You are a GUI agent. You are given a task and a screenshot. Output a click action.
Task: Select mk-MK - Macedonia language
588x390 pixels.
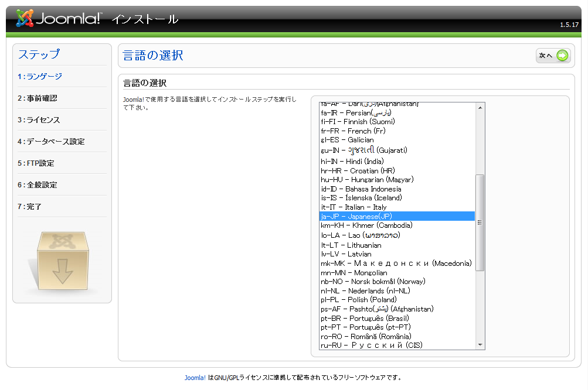(397, 264)
